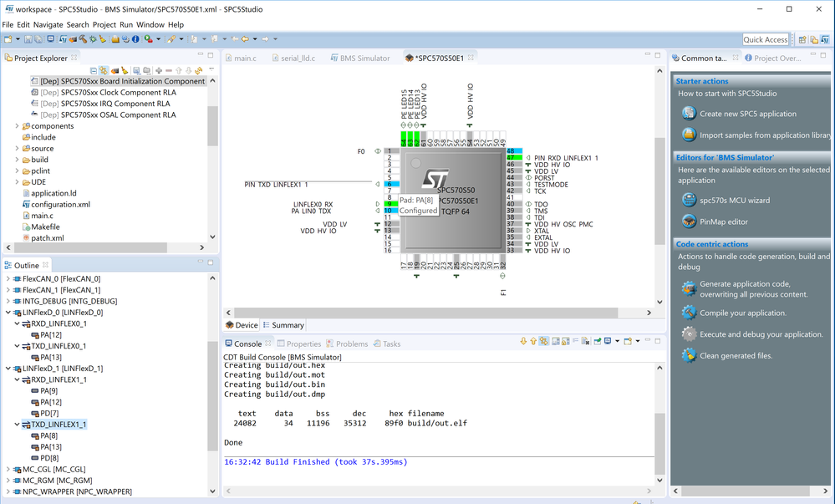This screenshot has height=504, width=835.
Task: Click the plus Add icon in Project Explorer
Action: click(x=159, y=70)
